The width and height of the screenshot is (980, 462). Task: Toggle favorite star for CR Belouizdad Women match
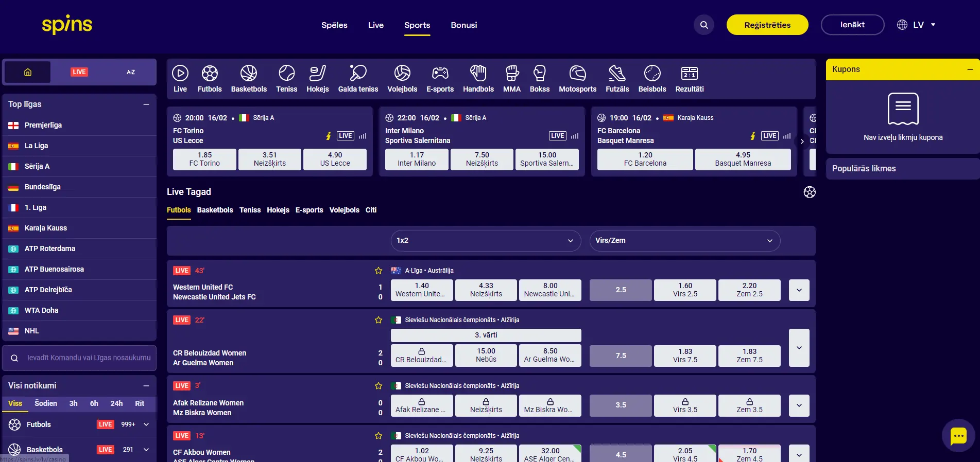(x=379, y=320)
